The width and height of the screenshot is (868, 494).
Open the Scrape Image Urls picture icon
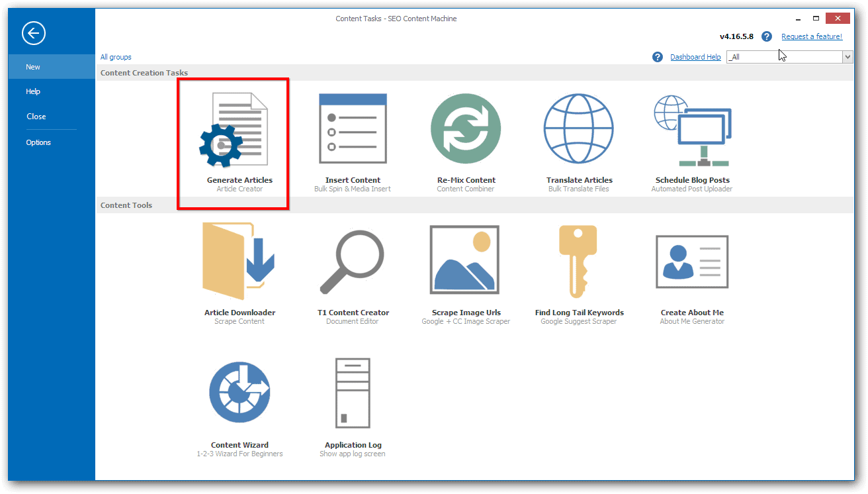click(x=464, y=258)
